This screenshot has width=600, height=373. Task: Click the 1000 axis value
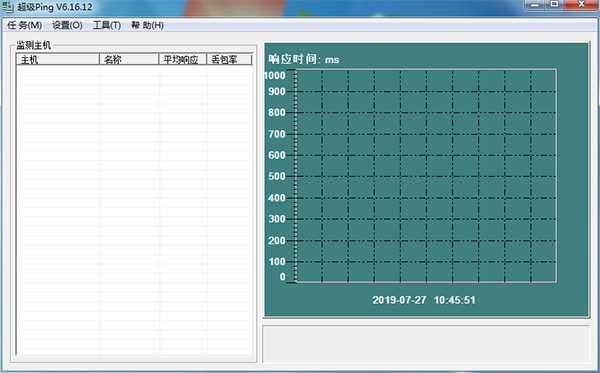275,75
